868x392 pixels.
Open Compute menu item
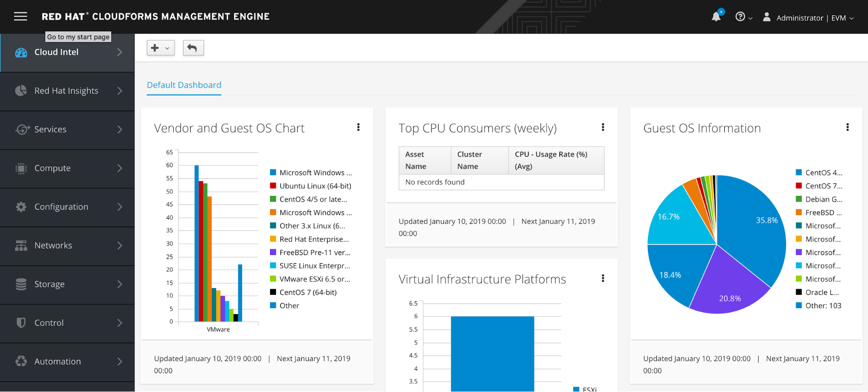tap(67, 168)
